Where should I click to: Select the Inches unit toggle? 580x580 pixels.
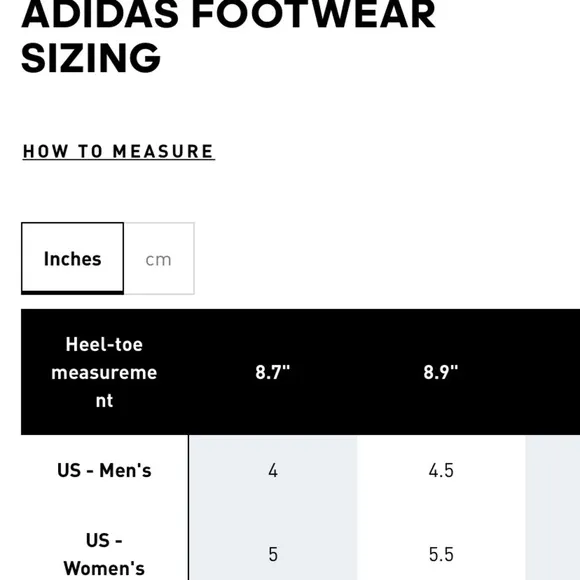[x=72, y=258]
